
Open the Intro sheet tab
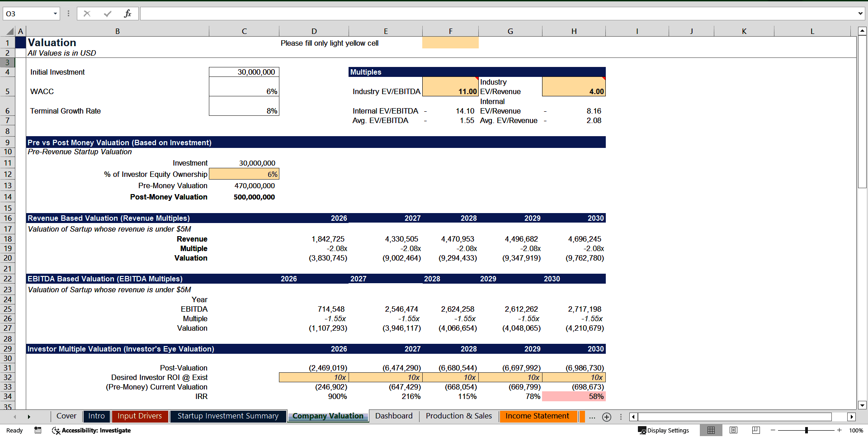96,416
